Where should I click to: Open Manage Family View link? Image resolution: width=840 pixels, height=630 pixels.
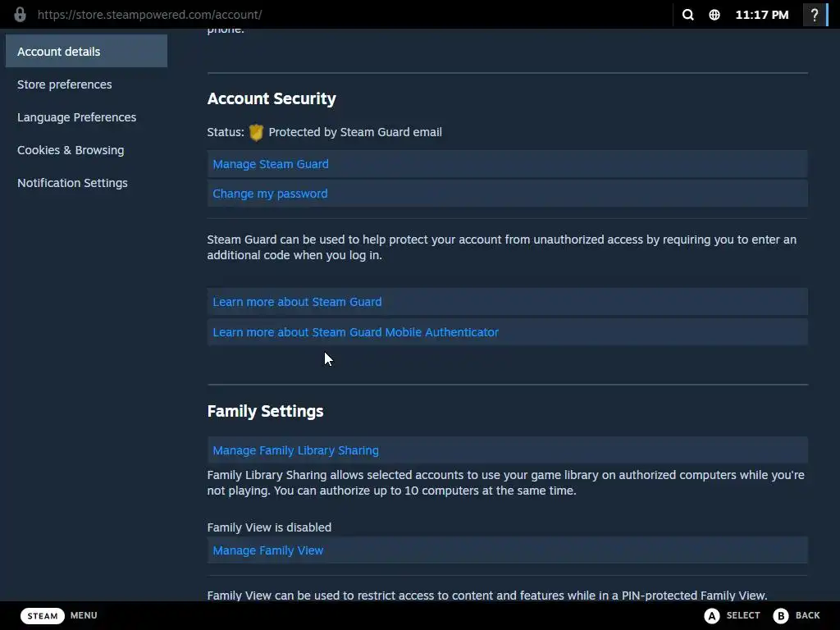tap(507, 550)
